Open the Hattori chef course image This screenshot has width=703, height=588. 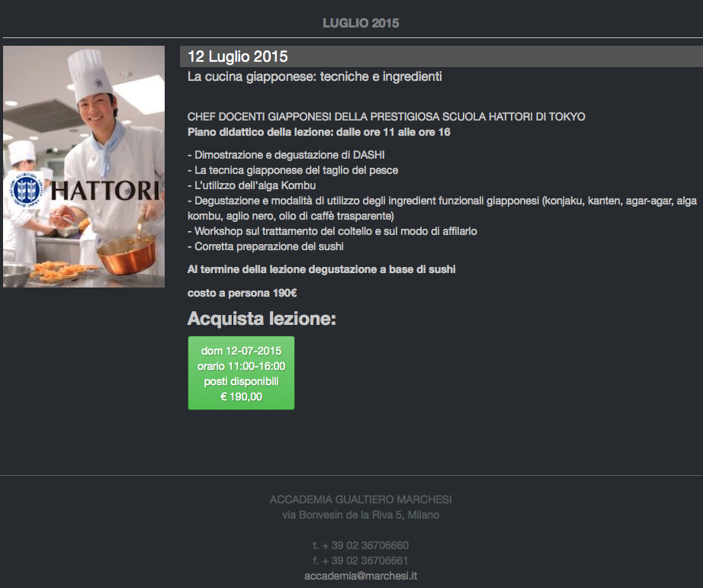(84, 166)
